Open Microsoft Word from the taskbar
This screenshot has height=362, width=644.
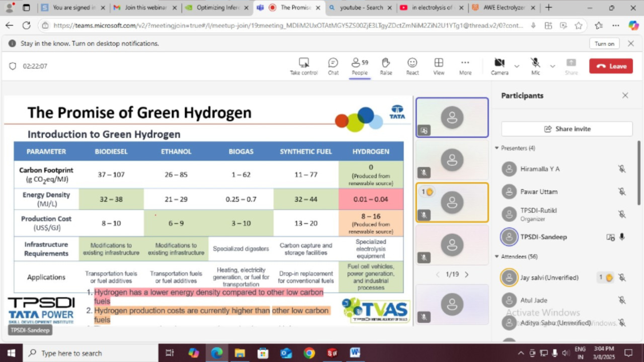pyautogui.click(x=355, y=353)
